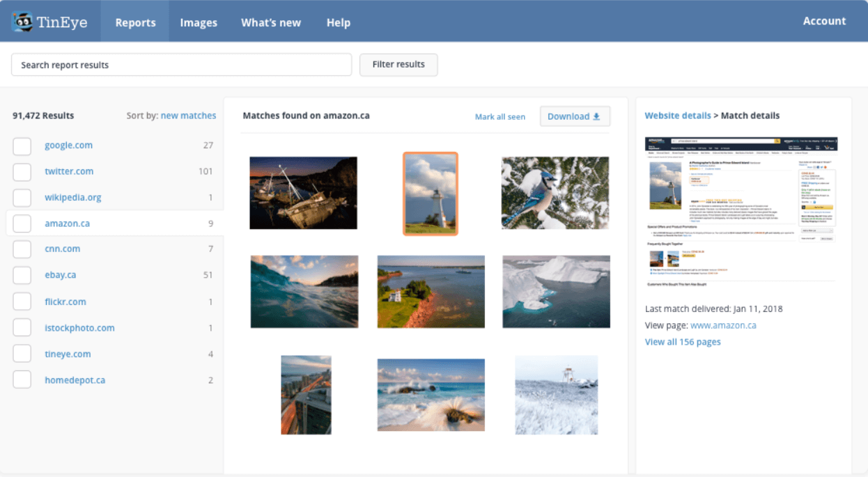Screen dimensions: 868x477
Task: Tick the twitter.com checkbox
Action: click(x=22, y=172)
